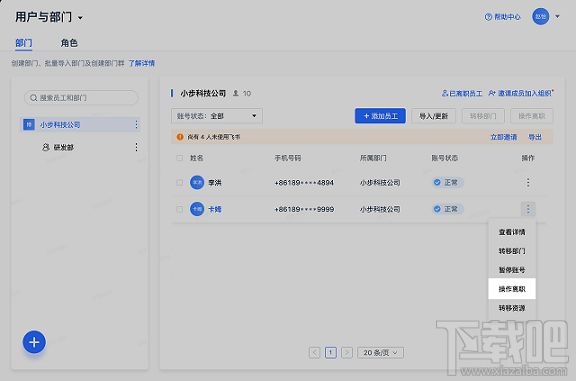Go to the next page arrow
The width and height of the screenshot is (576, 381).
point(347,353)
